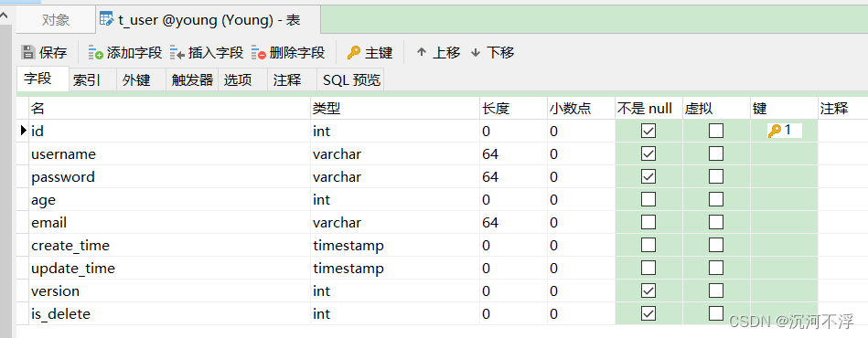Uncheck Not Null for is_delete field
The width and height of the screenshot is (868, 338).
[648, 313]
